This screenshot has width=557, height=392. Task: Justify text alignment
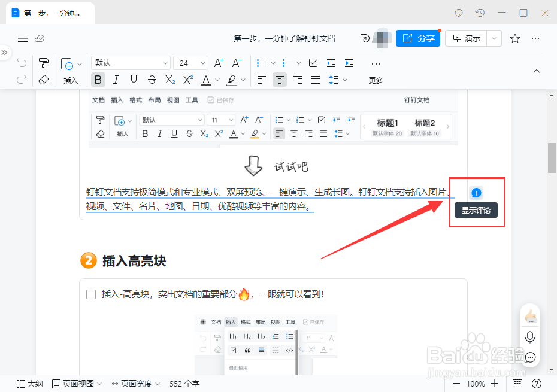316,80
